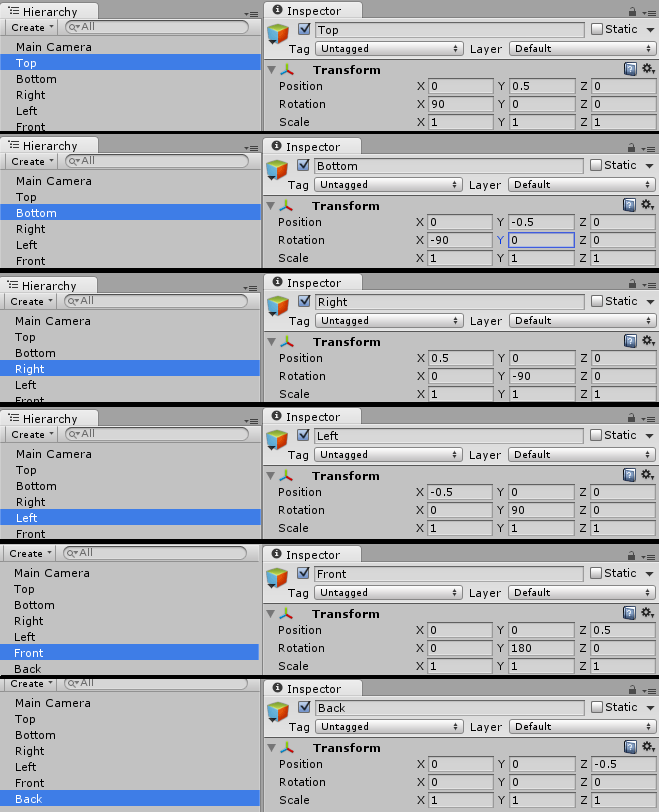This screenshot has width=659, height=812.
Task: Open the gear menu on Bottom's Transform component
Action: pos(646,205)
